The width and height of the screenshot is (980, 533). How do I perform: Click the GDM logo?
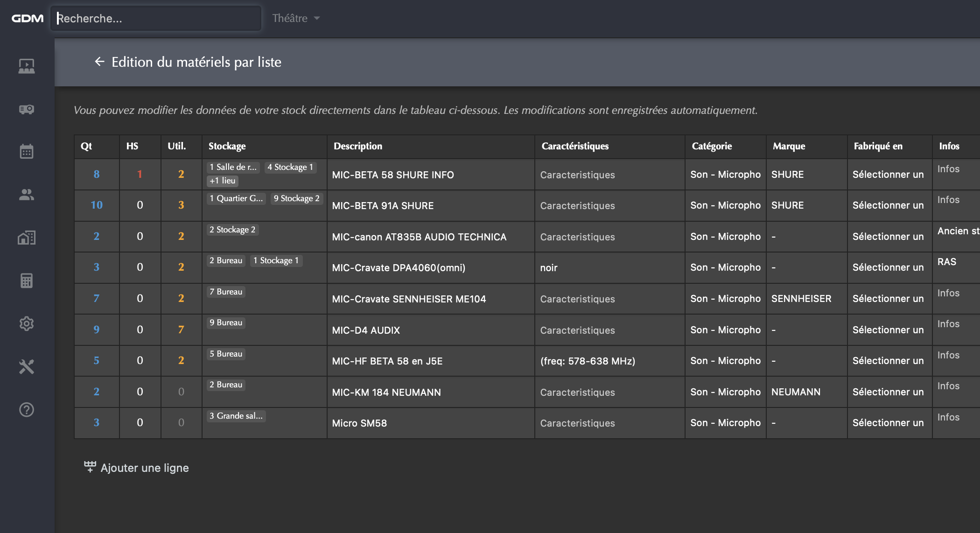[x=28, y=18]
